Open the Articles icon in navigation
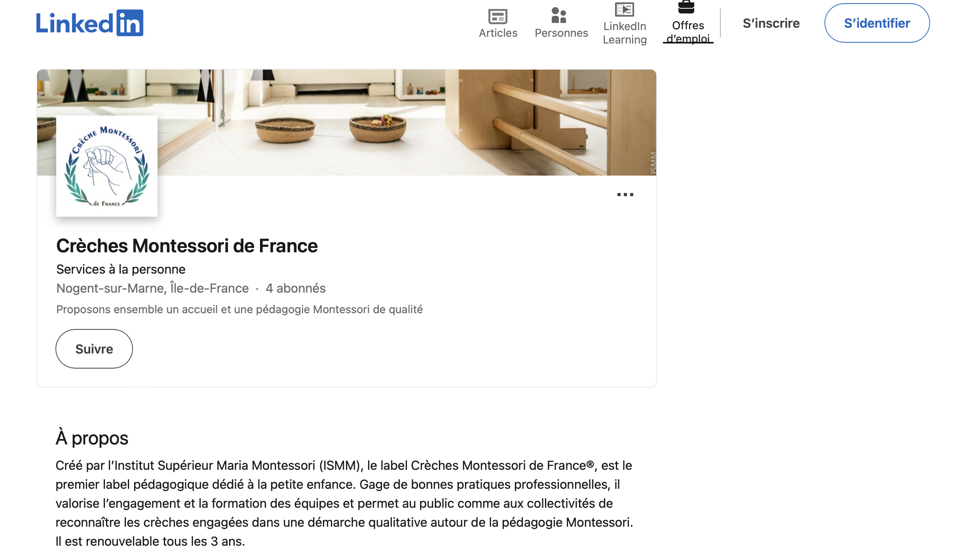Image resolution: width=980 pixels, height=556 pixels. point(498,17)
